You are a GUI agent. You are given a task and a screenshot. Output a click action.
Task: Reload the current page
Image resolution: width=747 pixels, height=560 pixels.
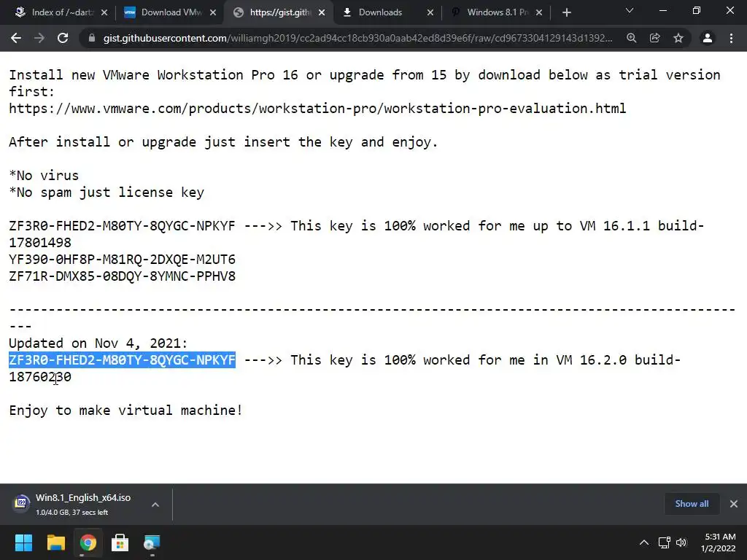(x=63, y=38)
